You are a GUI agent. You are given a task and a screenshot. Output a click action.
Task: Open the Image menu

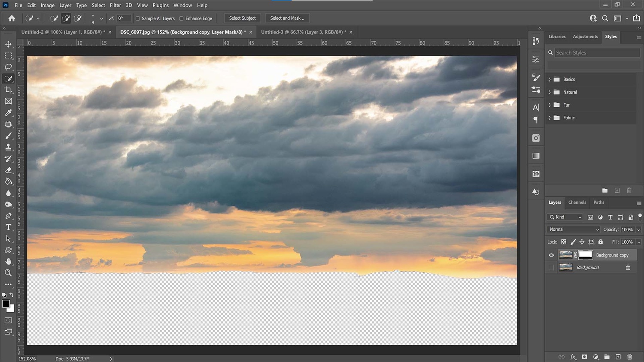coord(48,5)
